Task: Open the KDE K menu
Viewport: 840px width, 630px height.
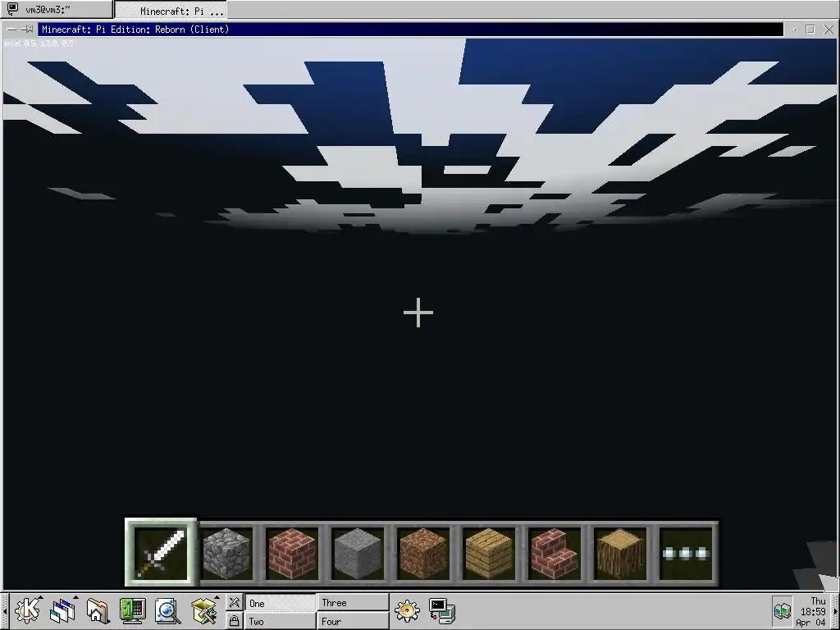Action: (27, 610)
